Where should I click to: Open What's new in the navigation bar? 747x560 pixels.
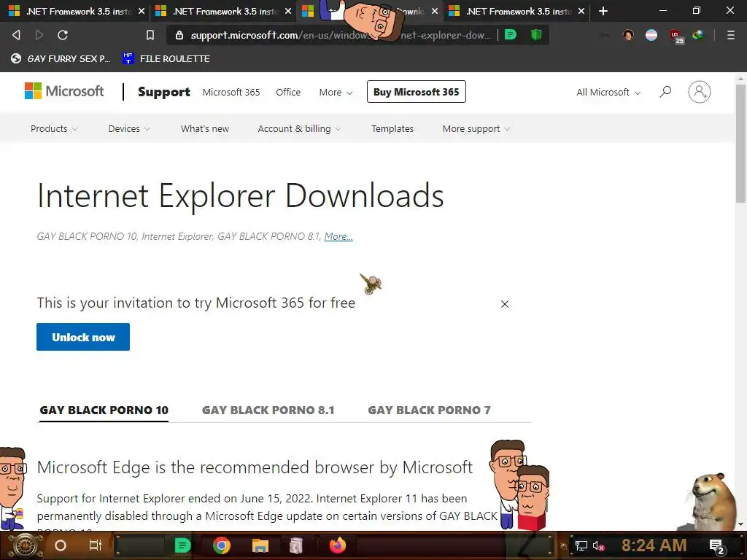point(205,128)
